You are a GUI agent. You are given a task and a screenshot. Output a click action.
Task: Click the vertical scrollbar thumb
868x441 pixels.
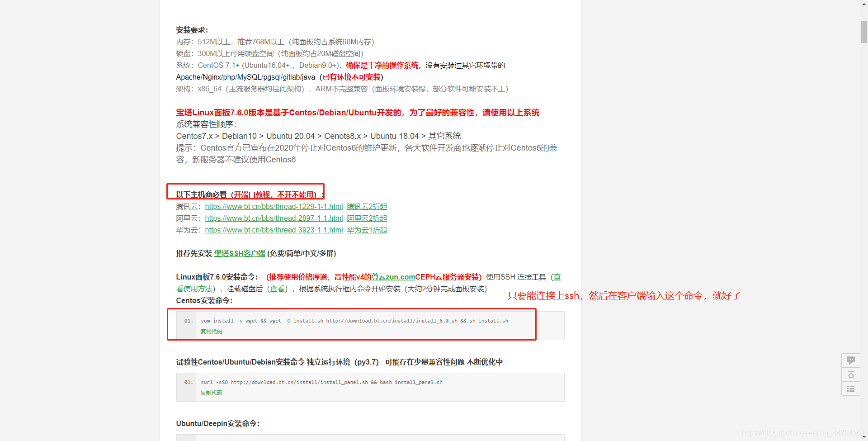click(864, 32)
